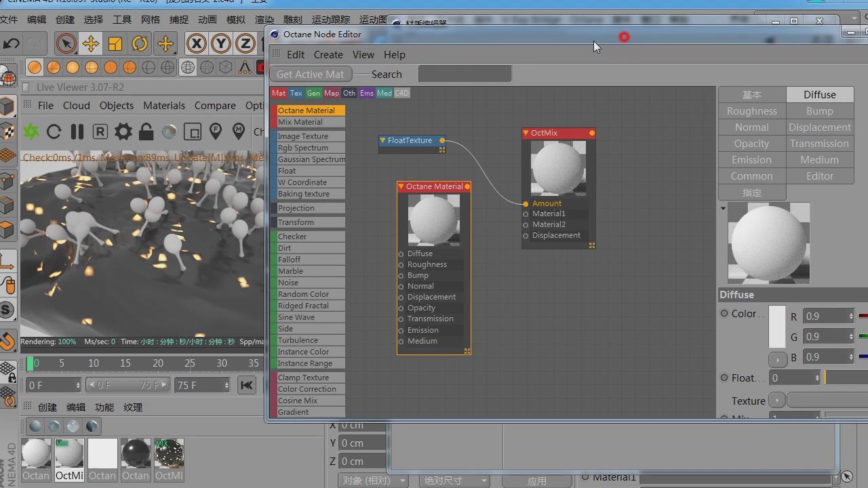Open Node Editor Edit menu
868x488 pixels.
pyautogui.click(x=296, y=55)
